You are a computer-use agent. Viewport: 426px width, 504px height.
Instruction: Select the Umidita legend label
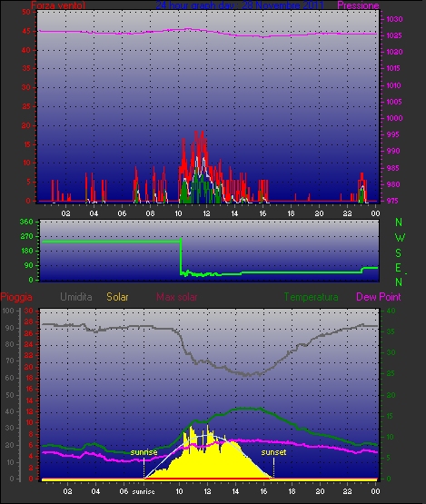[x=76, y=297]
